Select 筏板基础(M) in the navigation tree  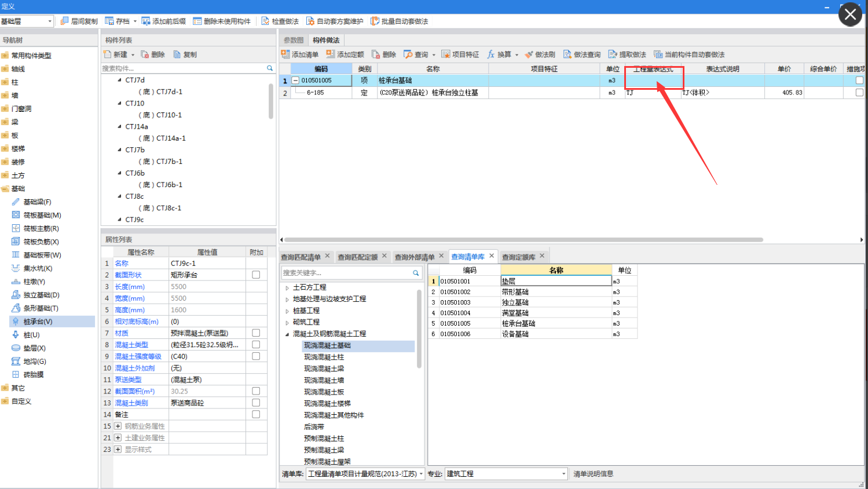point(42,215)
